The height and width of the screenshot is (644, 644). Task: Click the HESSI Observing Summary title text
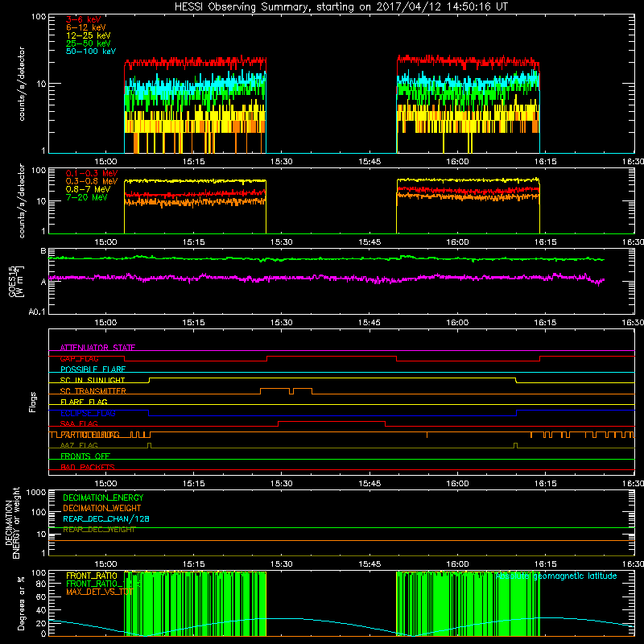click(x=341, y=7)
